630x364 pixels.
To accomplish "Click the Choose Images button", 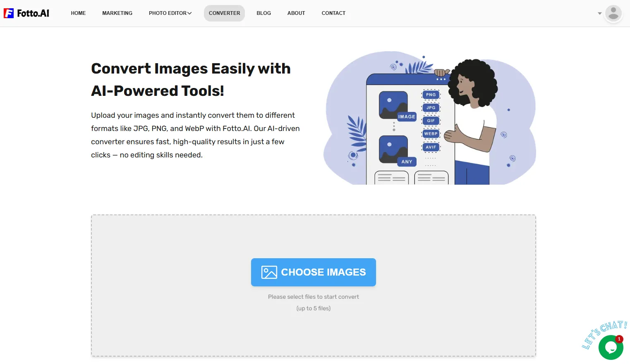I will tap(314, 272).
